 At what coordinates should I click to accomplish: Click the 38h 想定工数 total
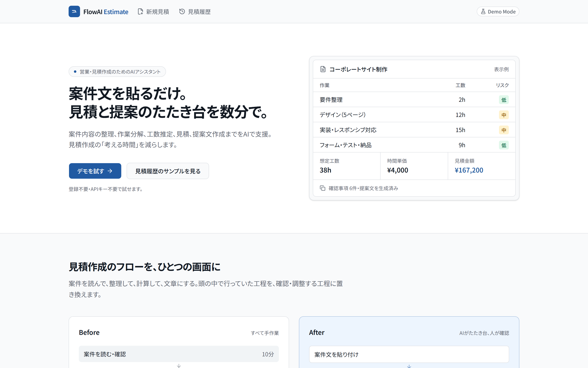[325, 170]
